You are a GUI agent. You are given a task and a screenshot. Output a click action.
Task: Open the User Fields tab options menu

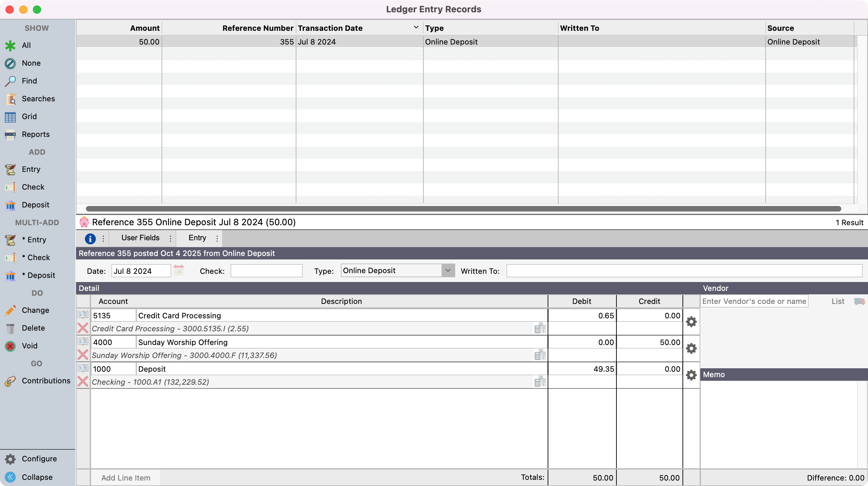tap(170, 239)
